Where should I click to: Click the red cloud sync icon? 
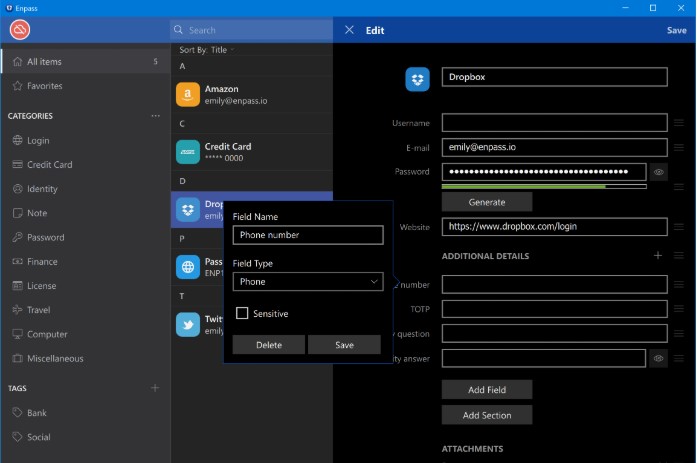tap(20, 30)
